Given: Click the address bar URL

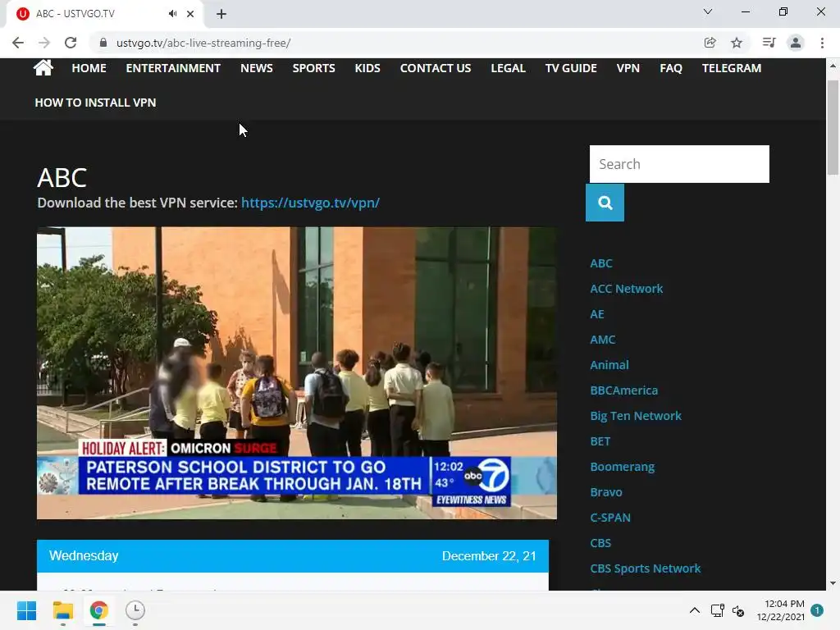Looking at the screenshot, I should click(203, 43).
